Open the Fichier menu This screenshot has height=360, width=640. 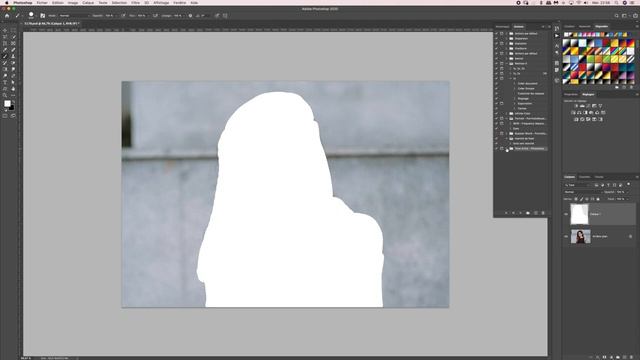pyautogui.click(x=42, y=3)
